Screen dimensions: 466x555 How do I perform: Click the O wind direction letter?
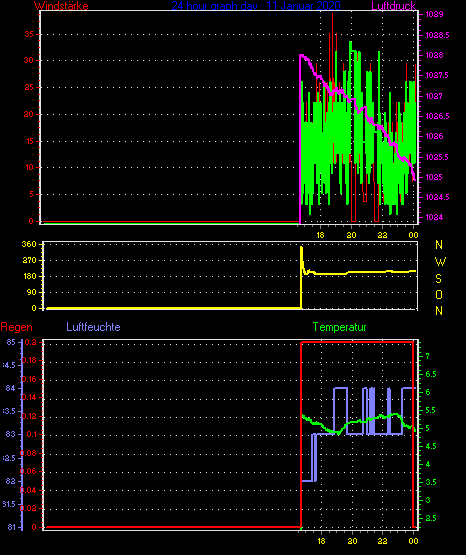(x=439, y=294)
